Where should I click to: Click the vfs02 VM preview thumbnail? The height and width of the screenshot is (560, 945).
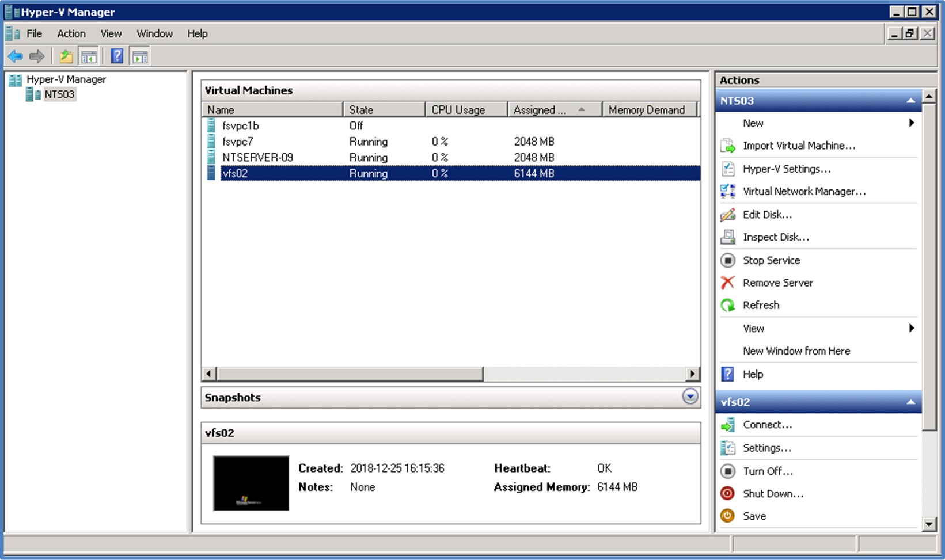pos(251,483)
